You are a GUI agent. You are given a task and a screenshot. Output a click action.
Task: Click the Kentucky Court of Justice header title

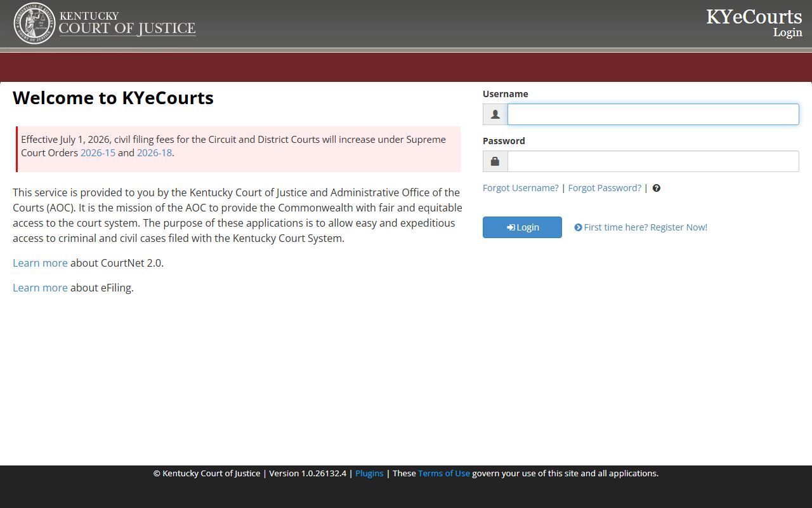[x=127, y=23]
